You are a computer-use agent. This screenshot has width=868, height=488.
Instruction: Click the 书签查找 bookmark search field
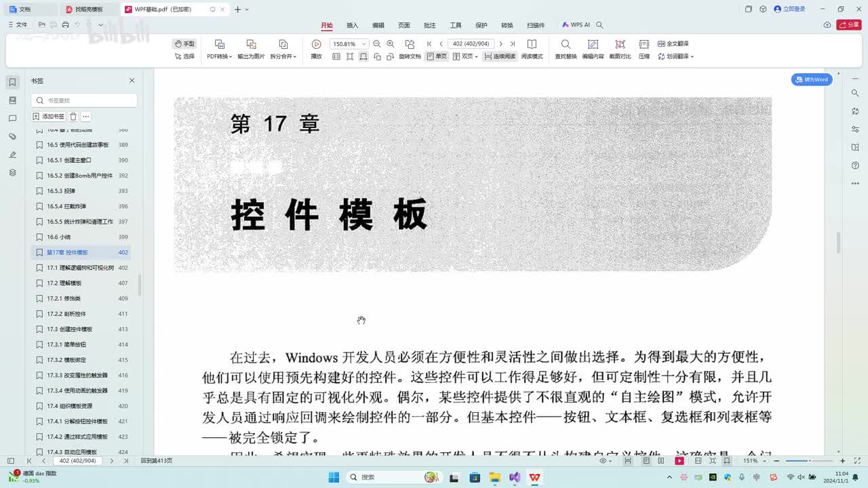84,100
